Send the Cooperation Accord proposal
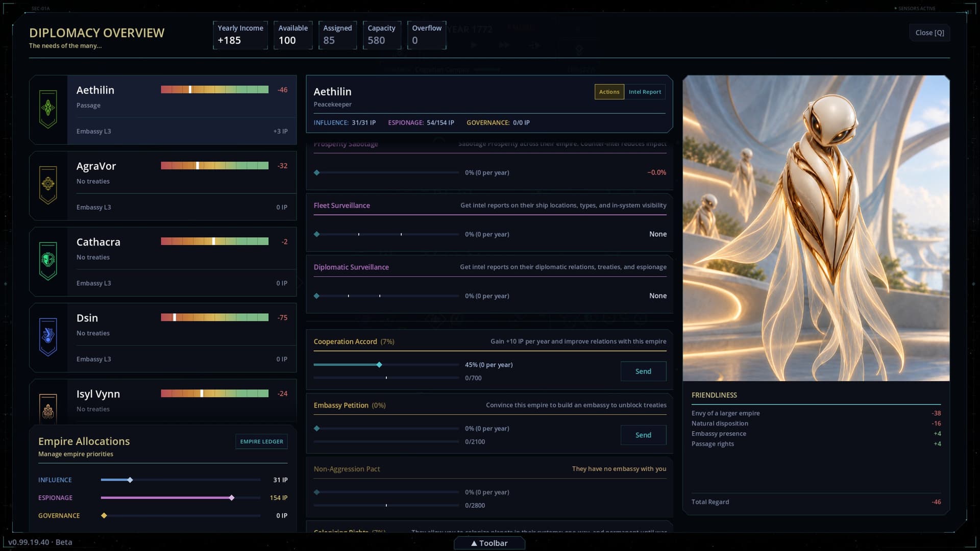 (x=643, y=371)
